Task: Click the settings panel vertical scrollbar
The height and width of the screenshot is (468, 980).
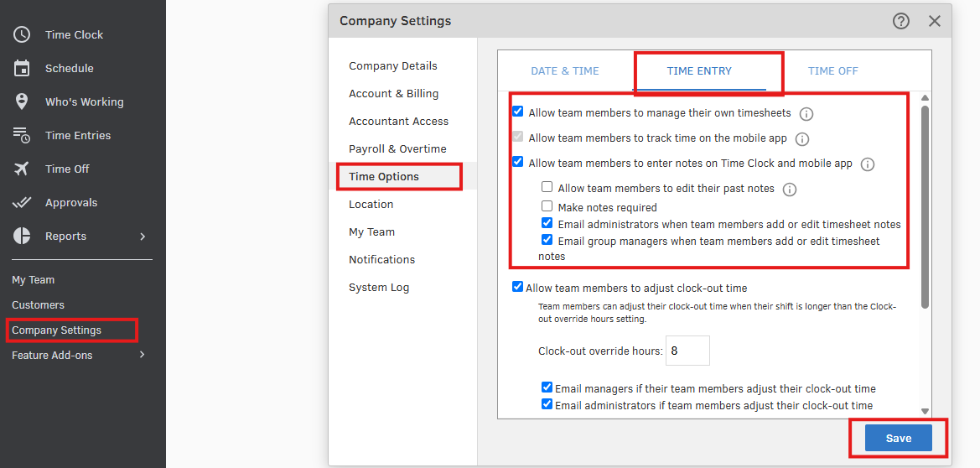Action: point(925,205)
